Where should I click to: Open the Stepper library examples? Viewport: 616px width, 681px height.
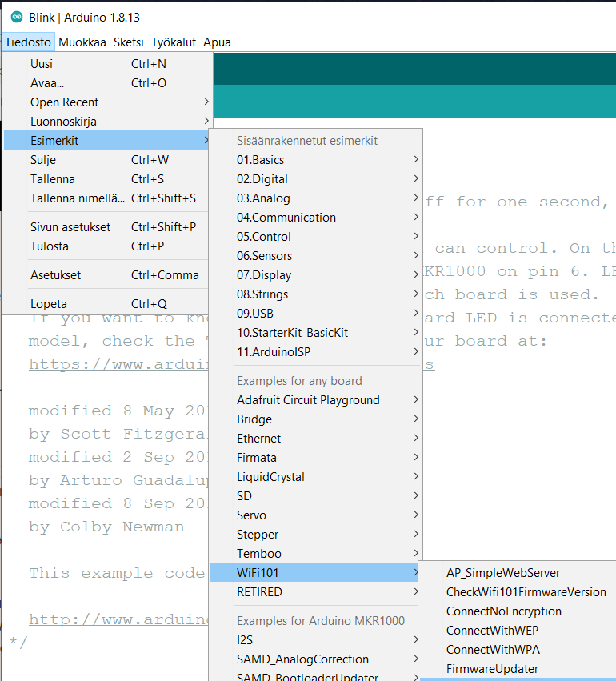(x=315, y=535)
